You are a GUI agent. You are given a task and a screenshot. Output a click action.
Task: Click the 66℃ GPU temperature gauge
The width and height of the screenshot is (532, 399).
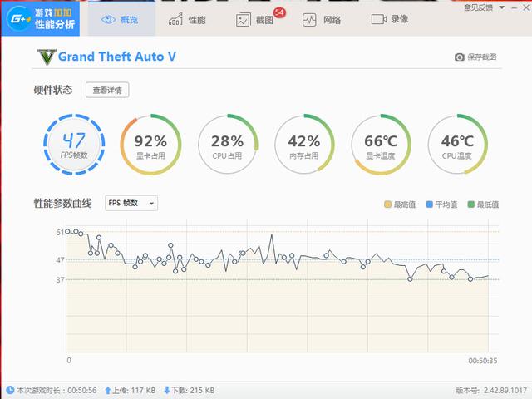381,145
